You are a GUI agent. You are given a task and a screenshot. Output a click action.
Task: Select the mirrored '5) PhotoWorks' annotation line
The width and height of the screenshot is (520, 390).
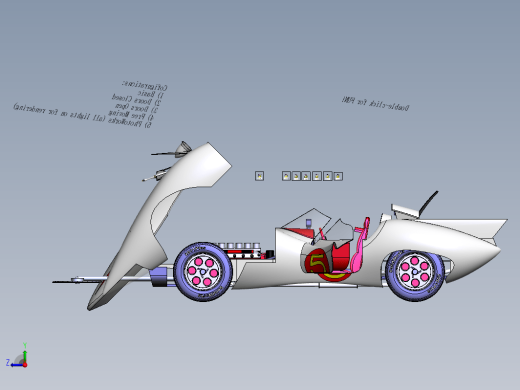tap(82, 116)
